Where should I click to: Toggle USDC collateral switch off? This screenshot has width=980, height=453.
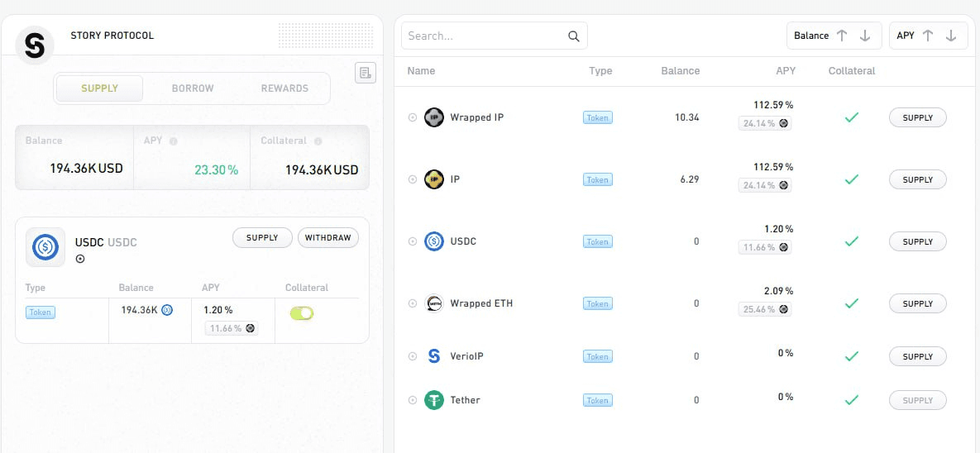(302, 313)
